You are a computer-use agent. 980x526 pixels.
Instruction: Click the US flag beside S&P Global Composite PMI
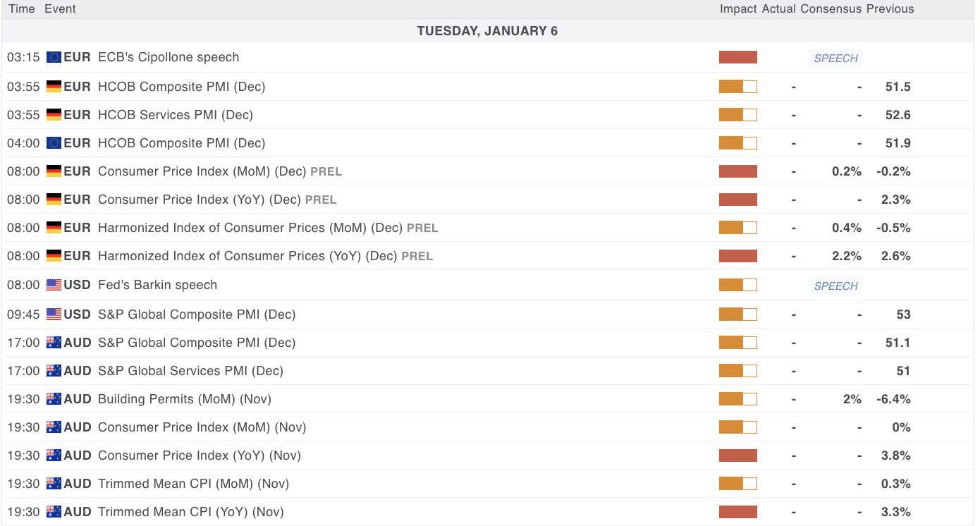click(x=54, y=314)
